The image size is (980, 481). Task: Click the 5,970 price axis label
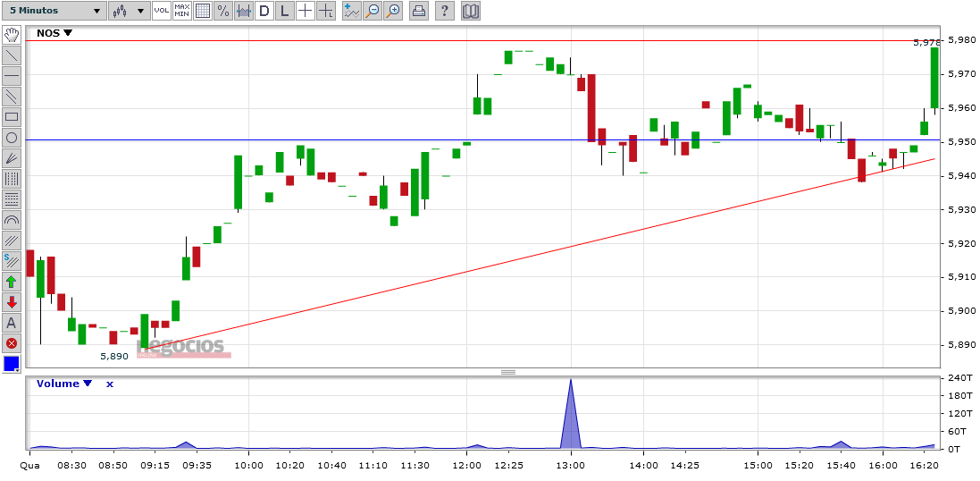961,74
